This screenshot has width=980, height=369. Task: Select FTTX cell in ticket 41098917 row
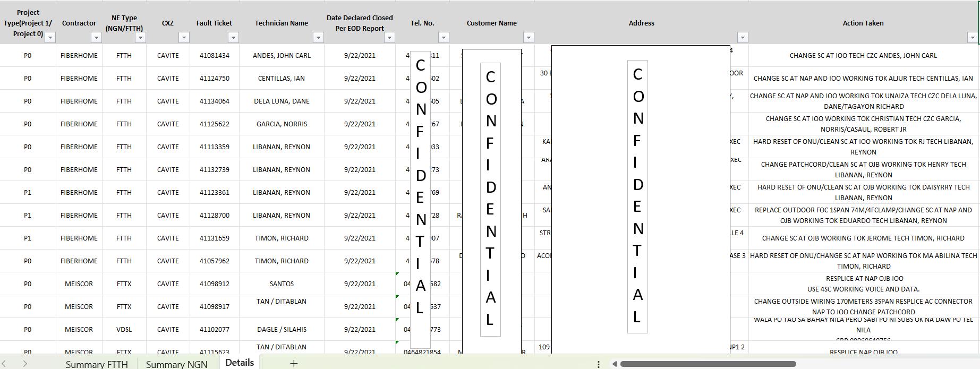[124, 306]
